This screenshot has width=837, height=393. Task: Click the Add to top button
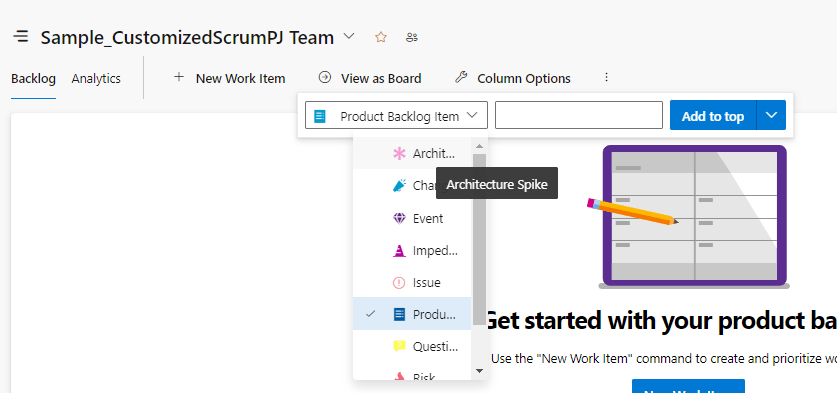click(713, 115)
